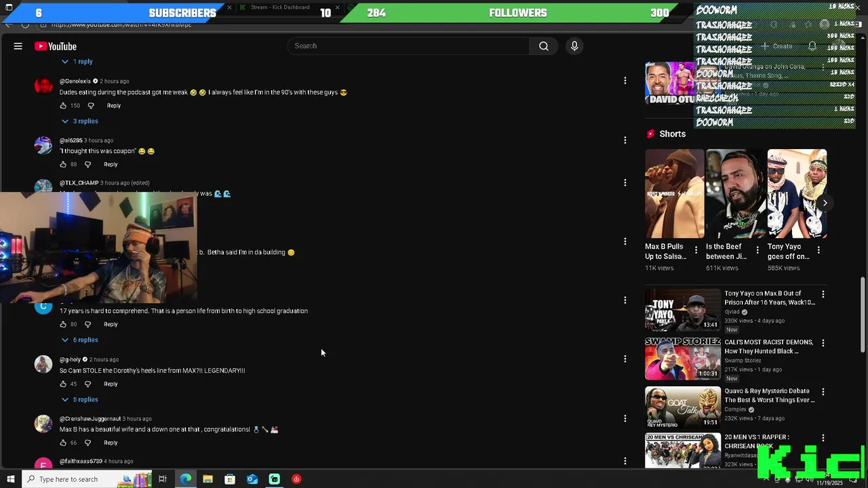868x488 pixels.
Task: Reply to the @g-holy comment
Action: [111, 384]
